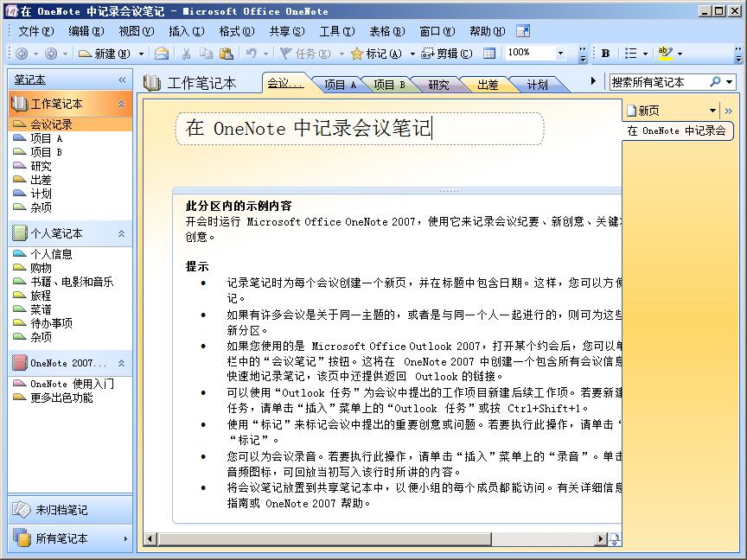Screen dimensions: 747x560
Task: Click the 未归档笔记 icon at bottom
Action: [x=22, y=510]
